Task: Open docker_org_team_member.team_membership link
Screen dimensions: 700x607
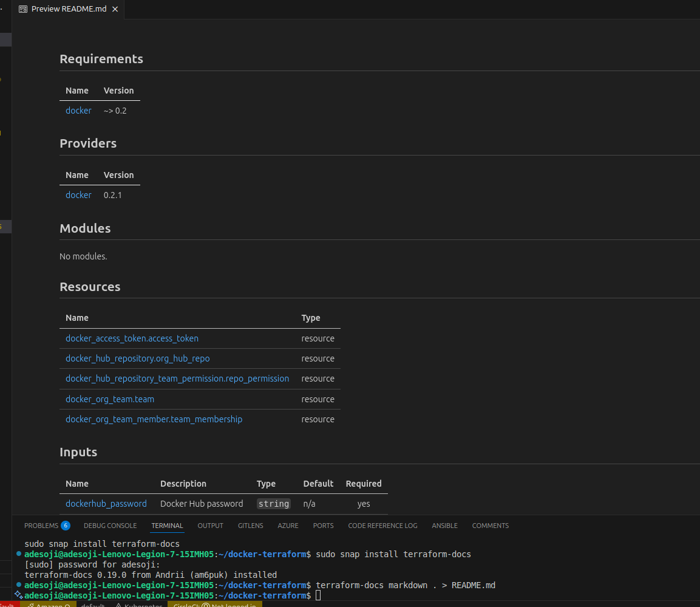Action: point(154,419)
